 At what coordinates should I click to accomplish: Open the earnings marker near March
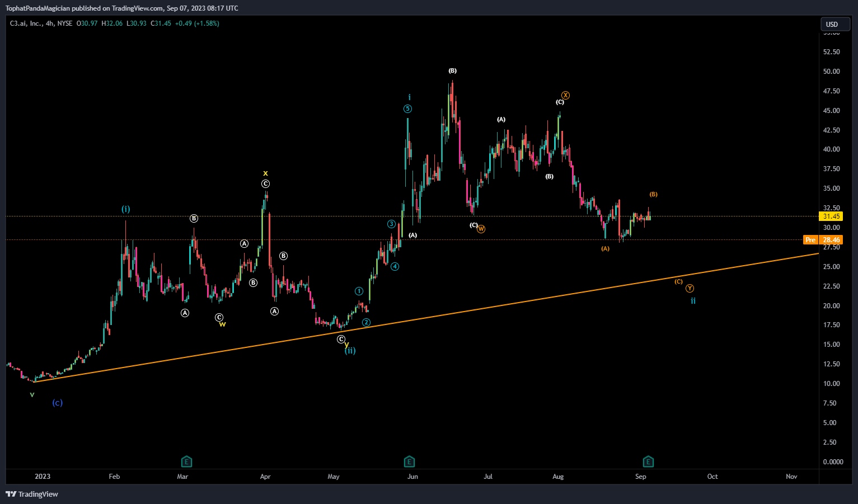(186, 461)
